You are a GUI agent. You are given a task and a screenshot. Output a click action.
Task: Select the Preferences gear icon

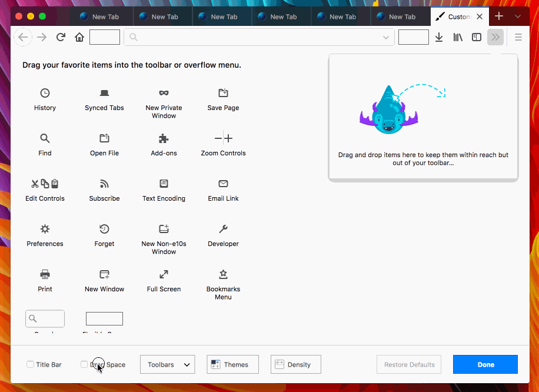point(45,229)
